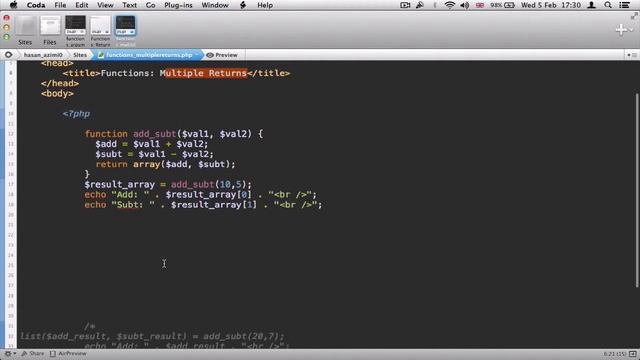The image size is (640, 360).
Task: Open the File menu
Action: [60, 5]
